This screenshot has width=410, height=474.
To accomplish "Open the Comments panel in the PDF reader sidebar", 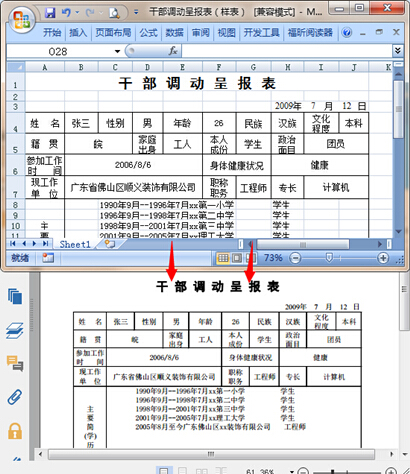I will pos(15,363).
